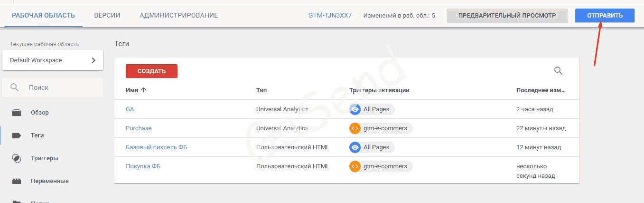Switch to the Версии tab
Screen dimensions: 644x203
pos(107,15)
